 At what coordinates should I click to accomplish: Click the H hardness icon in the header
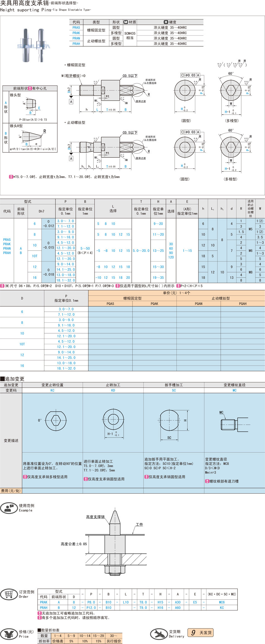pyautogui.click(x=166, y=22)
